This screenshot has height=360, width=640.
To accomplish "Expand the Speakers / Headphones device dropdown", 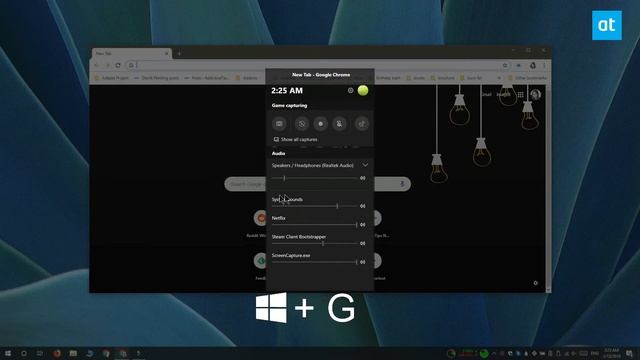I will pyautogui.click(x=365, y=165).
